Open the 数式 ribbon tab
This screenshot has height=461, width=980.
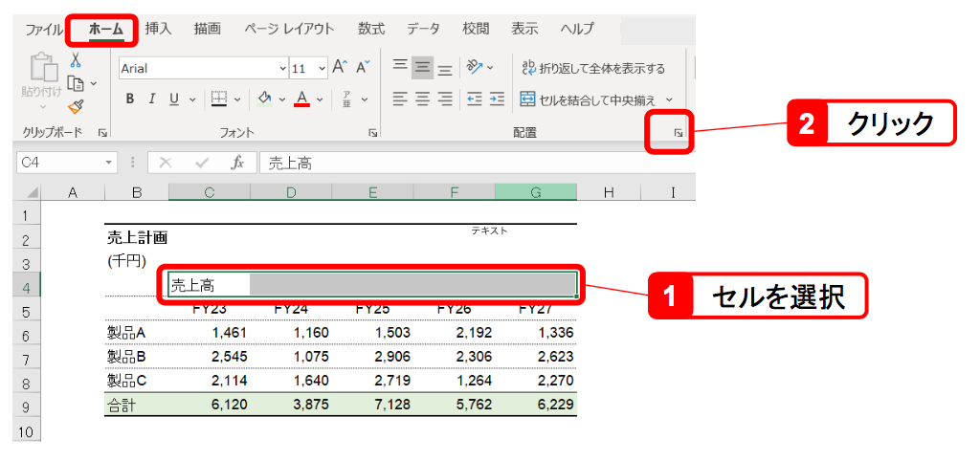pyautogui.click(x=372, y=29)
